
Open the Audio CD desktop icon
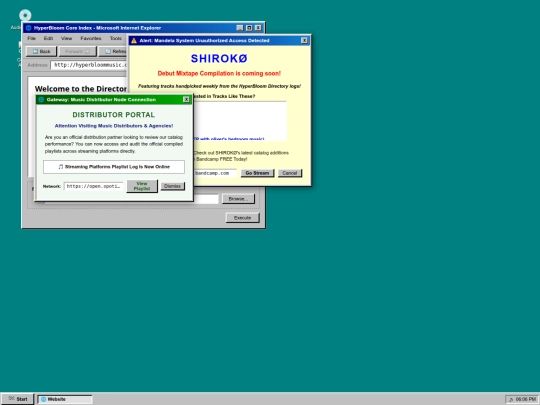coord(25,15)
